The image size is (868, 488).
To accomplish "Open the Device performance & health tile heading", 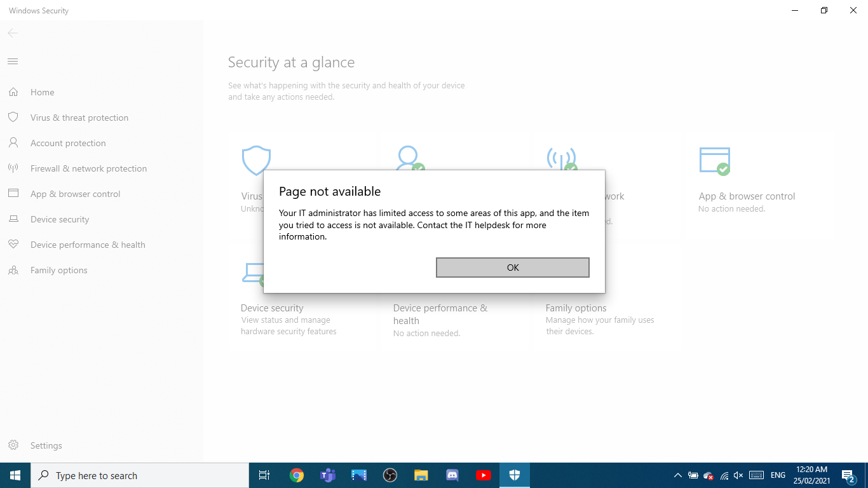I will point(440,315).
